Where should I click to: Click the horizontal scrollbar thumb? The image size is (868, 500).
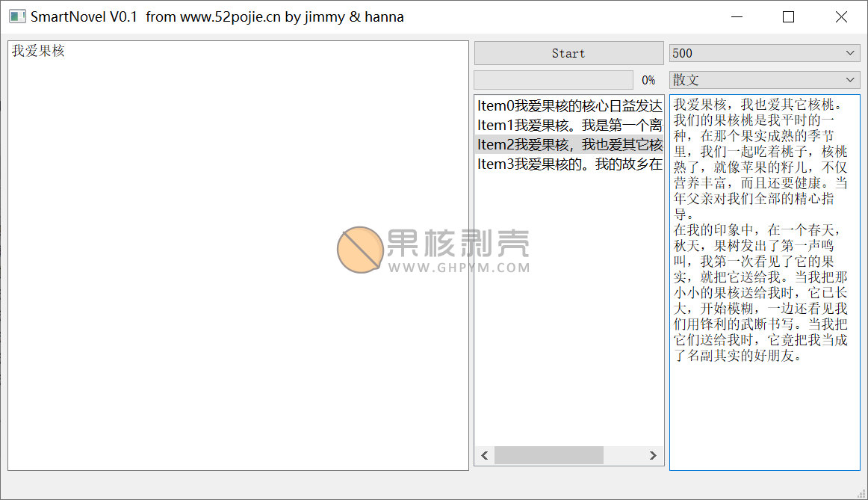(548, 455)
